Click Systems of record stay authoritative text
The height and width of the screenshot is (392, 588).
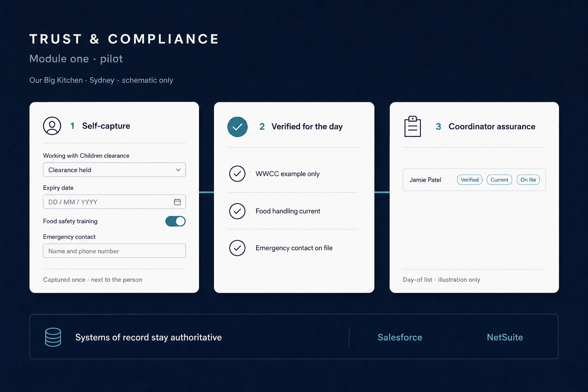[149, 337]
